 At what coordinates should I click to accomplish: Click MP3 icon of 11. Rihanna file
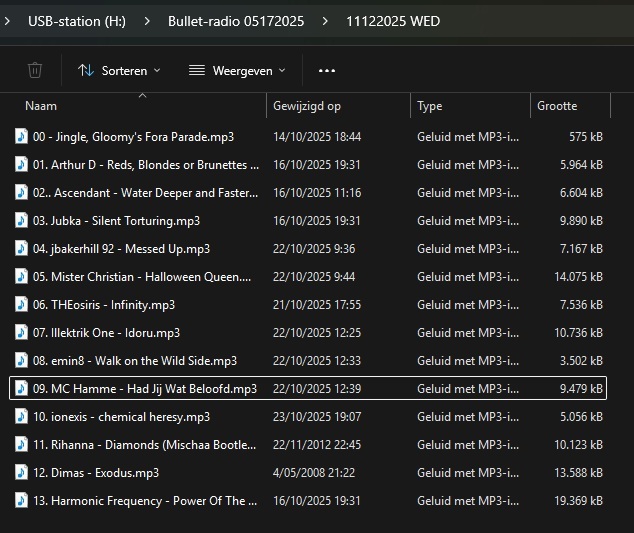pos(21,444)
